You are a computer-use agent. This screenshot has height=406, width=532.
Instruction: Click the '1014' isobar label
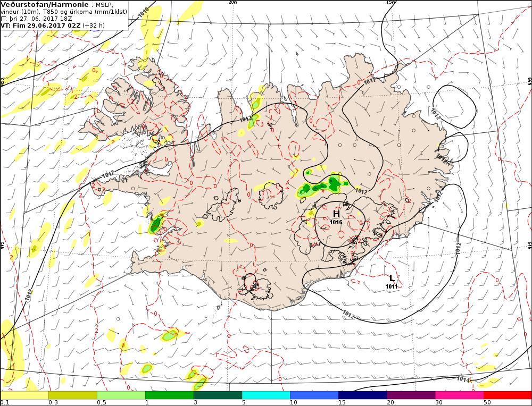point(463,379)
